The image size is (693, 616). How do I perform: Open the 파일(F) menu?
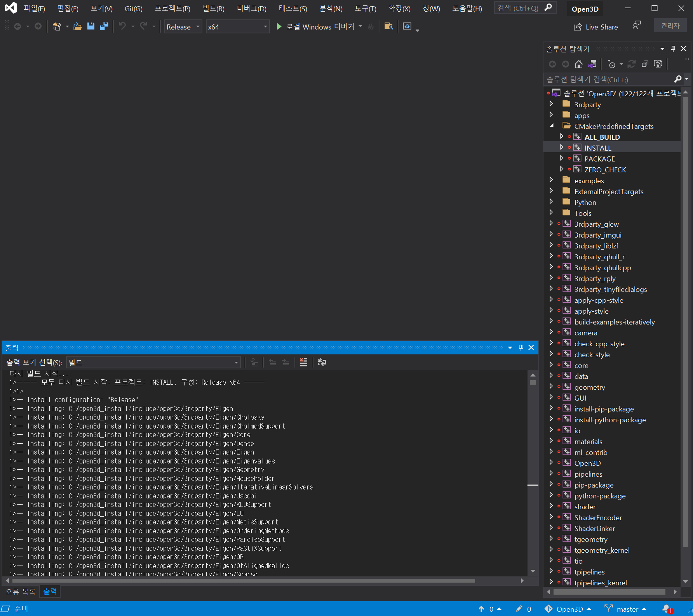pyautogui.click(x=34, y=9)
